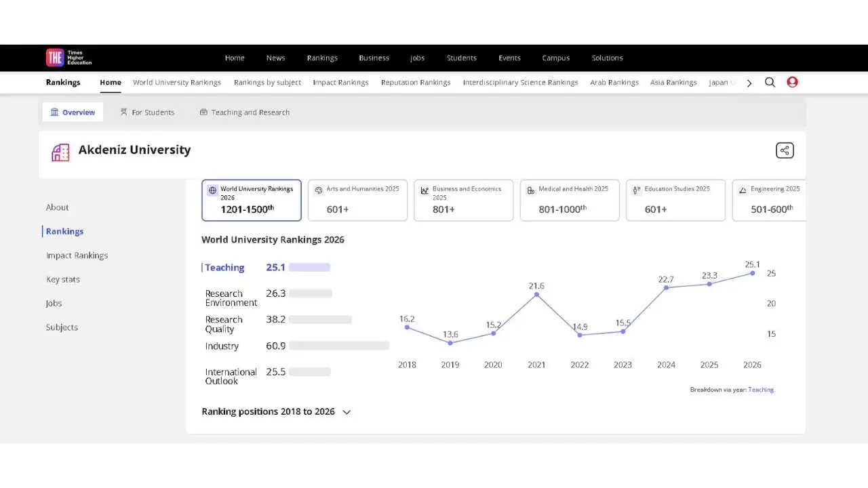Screen dimensions: 868x488
Task: Switch to the For Students tab
Action: point(147,113)
